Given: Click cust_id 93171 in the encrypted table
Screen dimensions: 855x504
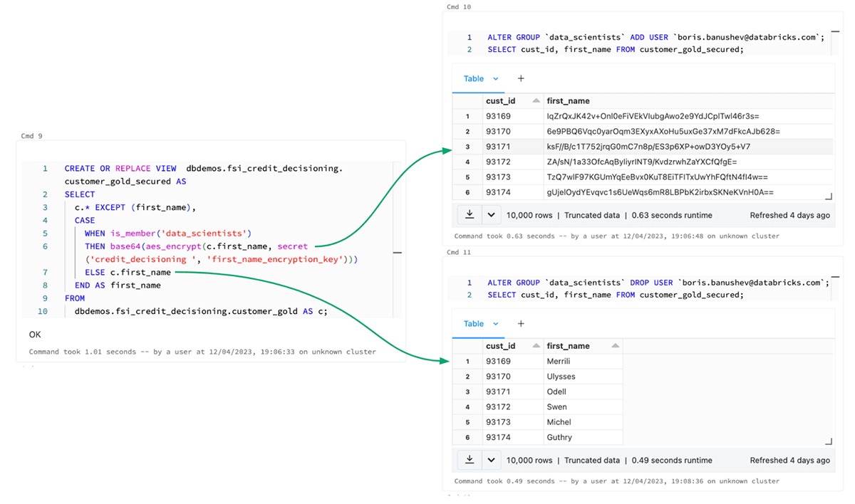Looking at the screenshot, I should (x=498, y=147).
